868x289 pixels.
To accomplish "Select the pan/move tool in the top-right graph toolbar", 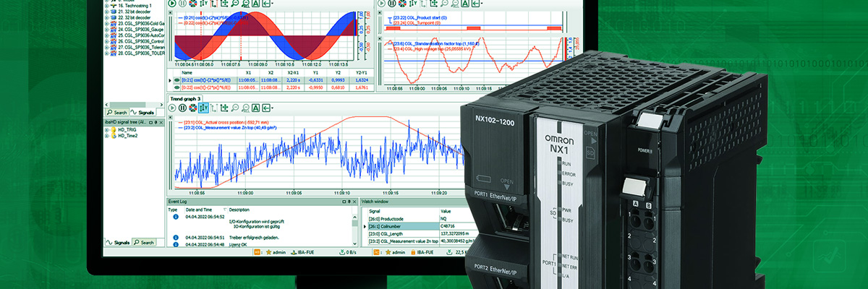I will [434, 4].
